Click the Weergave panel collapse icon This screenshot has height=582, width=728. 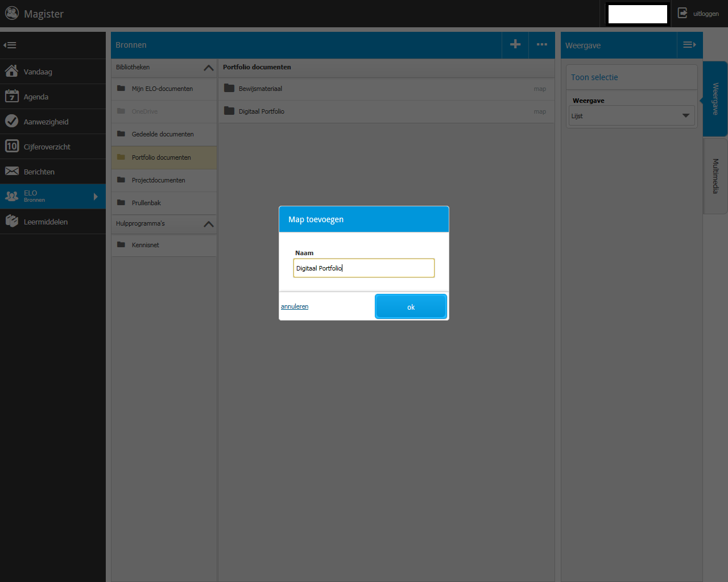689,45
